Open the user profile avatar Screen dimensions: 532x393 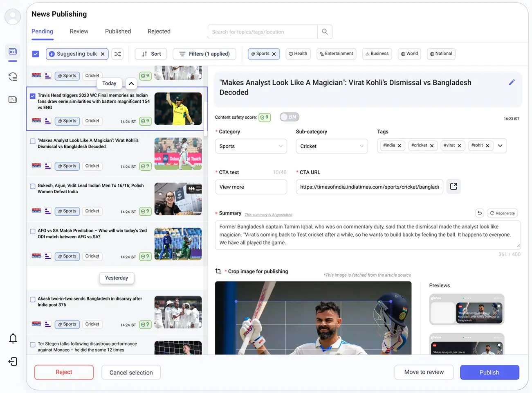(x=13, y=17)
